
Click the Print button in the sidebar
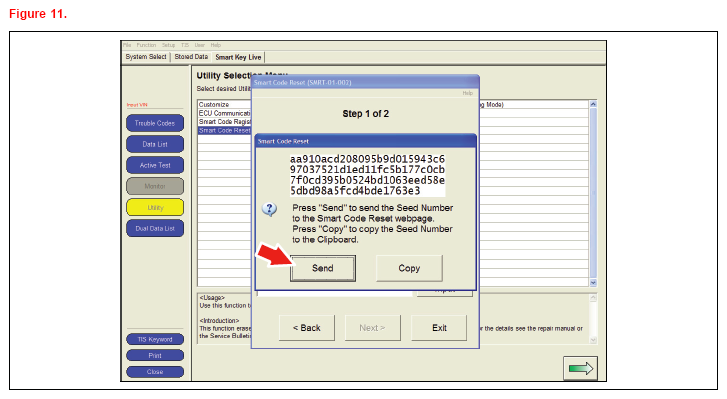click(155, 355)
